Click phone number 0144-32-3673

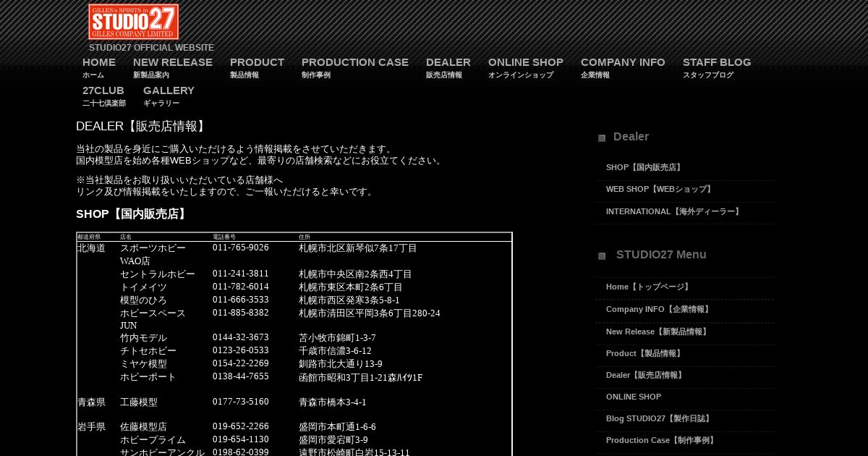click(x=241, y=337)
